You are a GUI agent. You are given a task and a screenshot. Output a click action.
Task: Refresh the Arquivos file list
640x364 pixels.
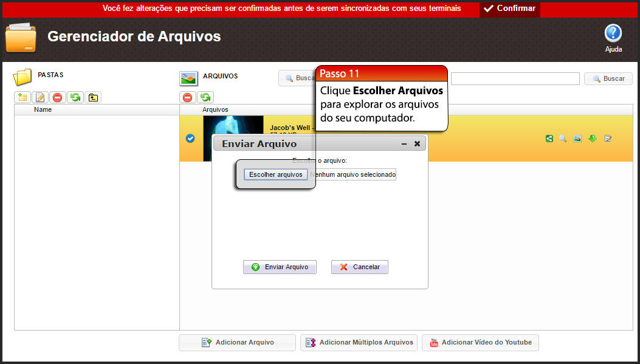(205, 97)
